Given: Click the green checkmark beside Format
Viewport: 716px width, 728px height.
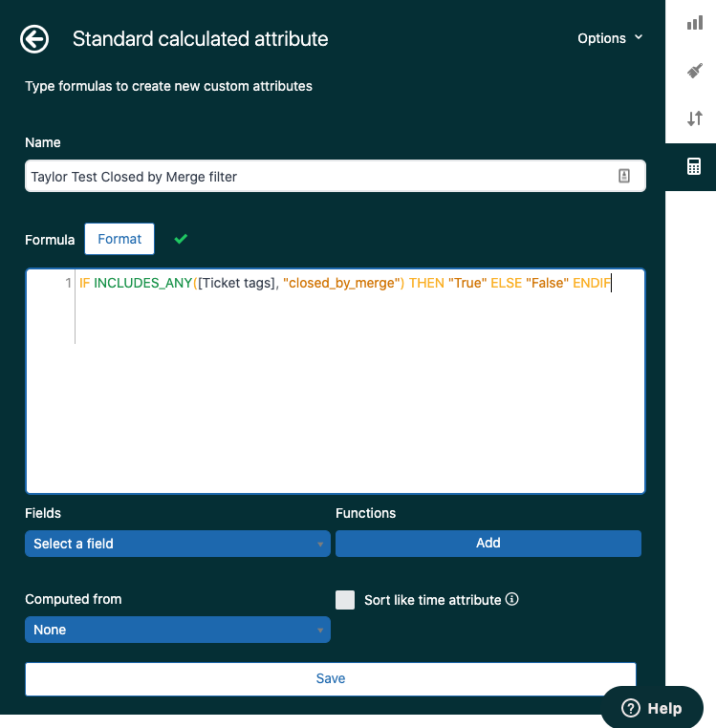Looking at the screenshot, I should coord(181,239).
